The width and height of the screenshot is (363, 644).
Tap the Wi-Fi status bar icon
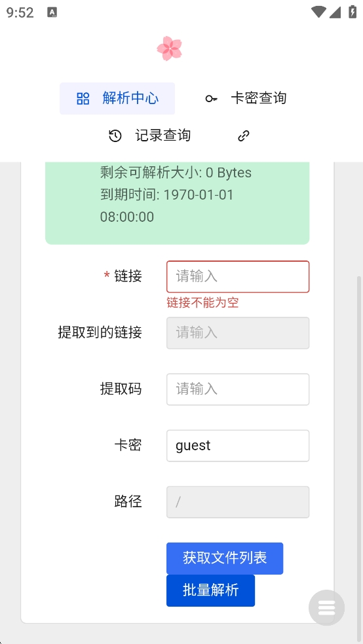[x=318, y=12]
